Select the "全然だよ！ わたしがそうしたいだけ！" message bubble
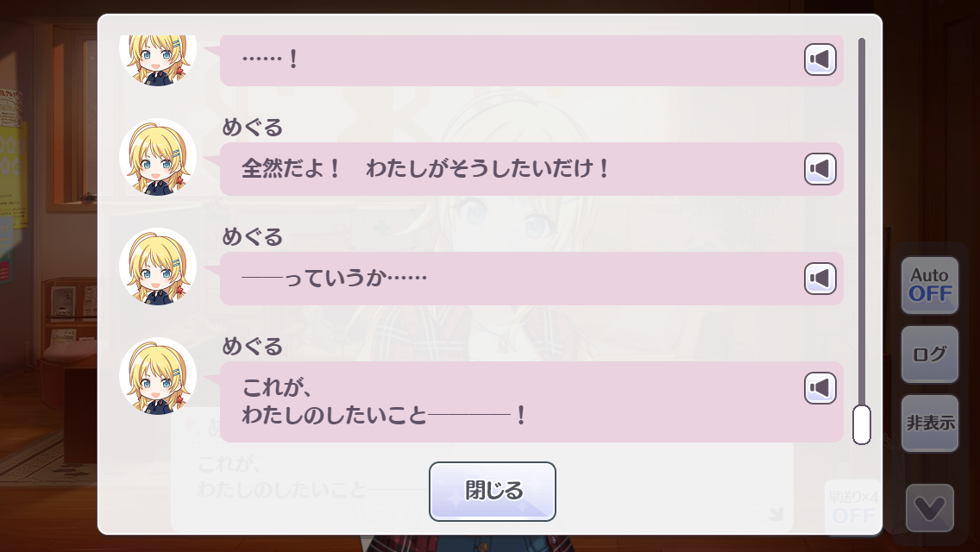980x552 pixels. (x=531, y=169)
